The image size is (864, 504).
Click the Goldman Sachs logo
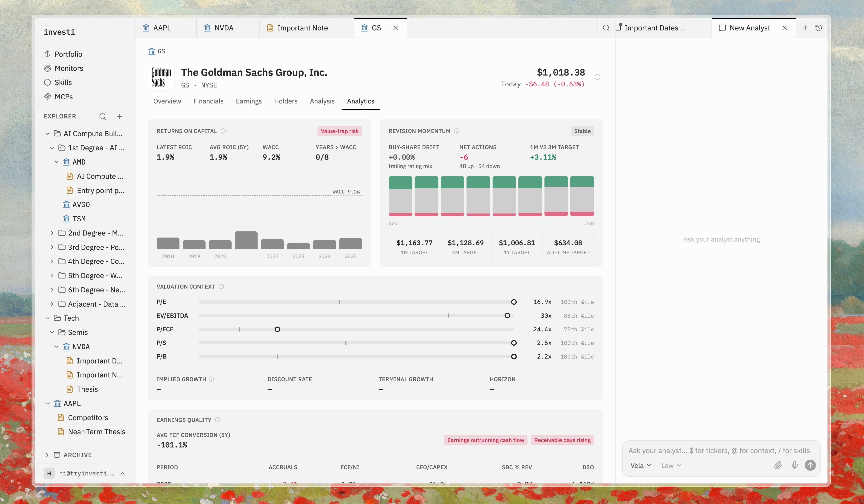(161, 77)
